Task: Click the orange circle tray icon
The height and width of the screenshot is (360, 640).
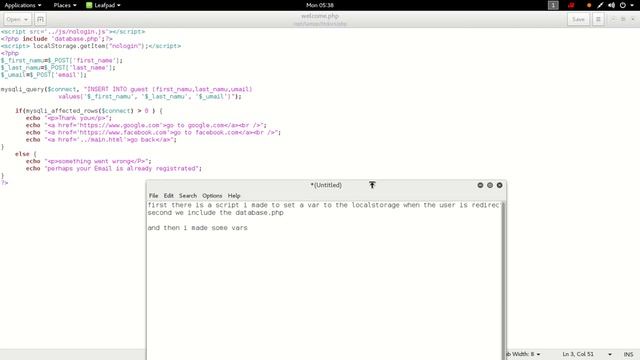Action: (x=589, y=5)
